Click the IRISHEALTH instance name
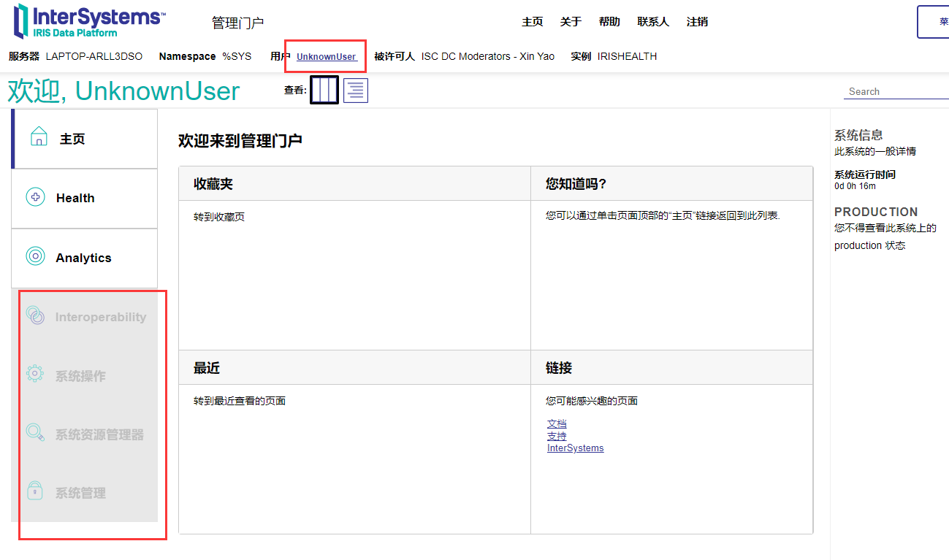The width and height of the screenshot is (949, 560). [x=627, y=56]
